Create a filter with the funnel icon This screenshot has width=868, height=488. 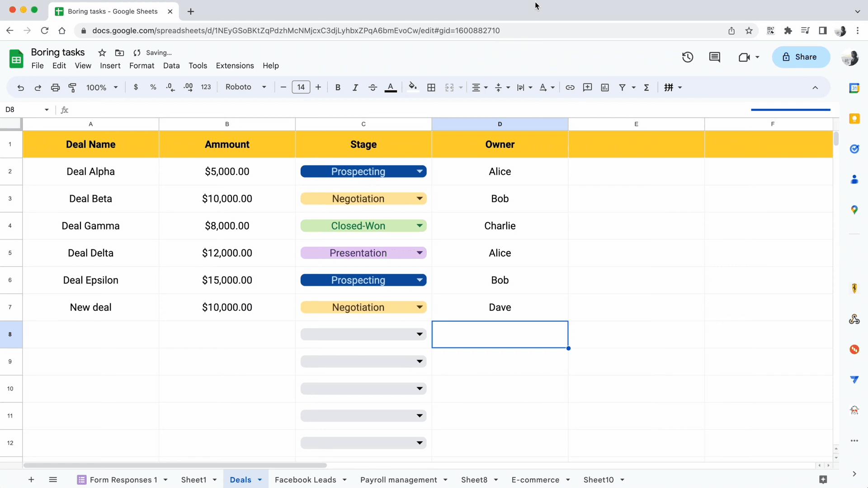[623, 87]
